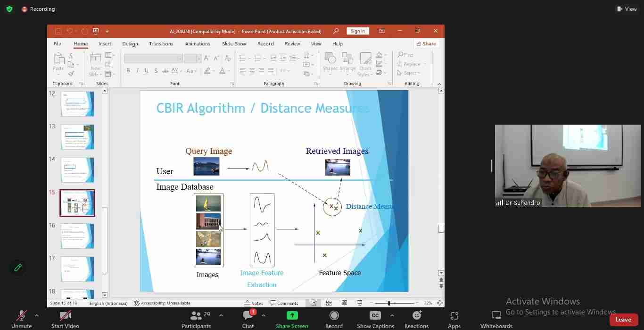Click the Format Painter icon
Screen dimensions: 644x330
[x=71, y=74]
